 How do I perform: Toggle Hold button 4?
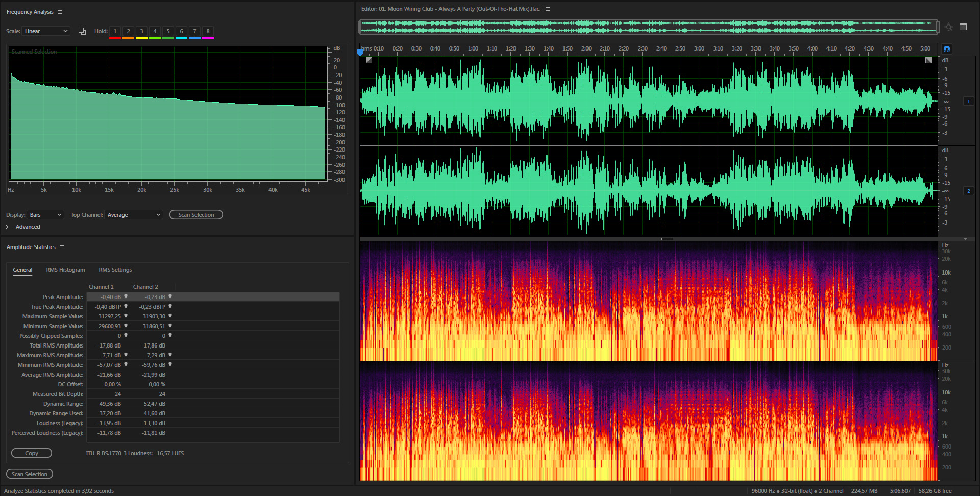point(155,31)
